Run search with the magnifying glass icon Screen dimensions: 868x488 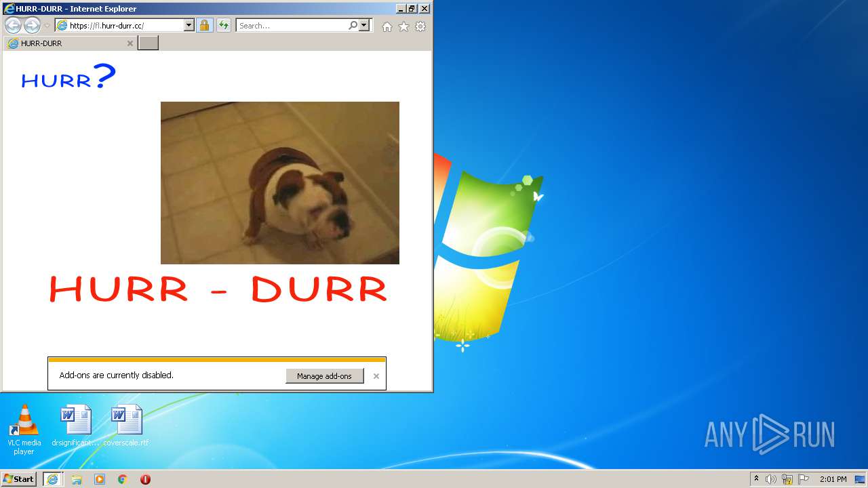pos(353,26)
